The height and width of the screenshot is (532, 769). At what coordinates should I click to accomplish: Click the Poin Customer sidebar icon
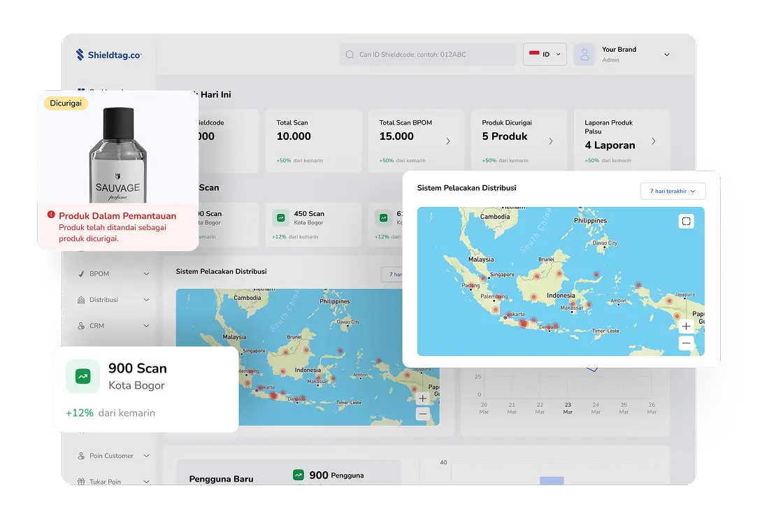pyautogui.click(x=81, y=456)
